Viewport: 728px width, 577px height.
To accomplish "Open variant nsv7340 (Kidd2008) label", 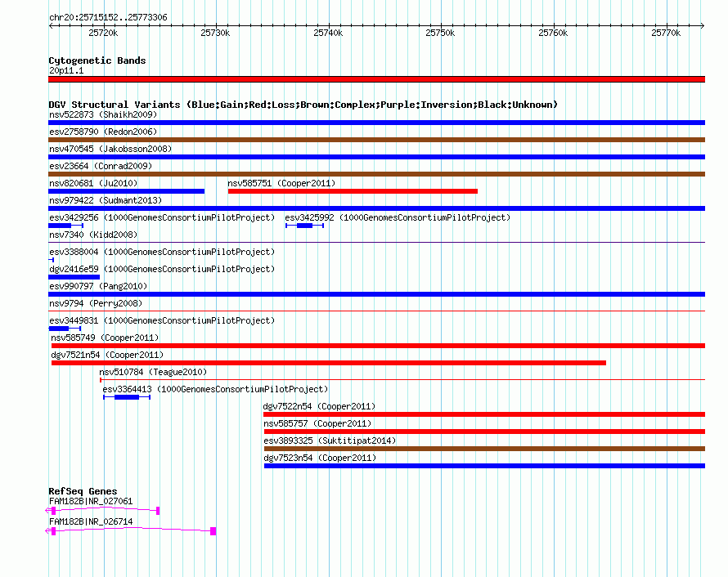I will tap(93, 235).
